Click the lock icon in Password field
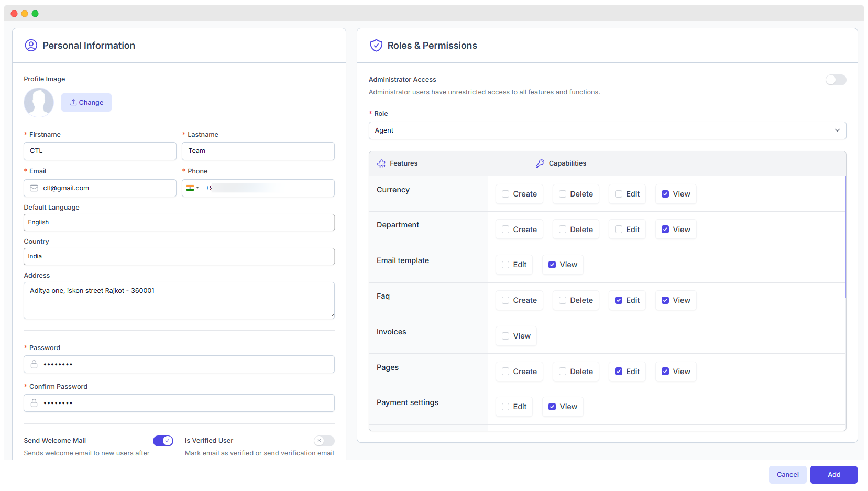Viewport: 868px width, 491px height. click(x=34, y=364)
